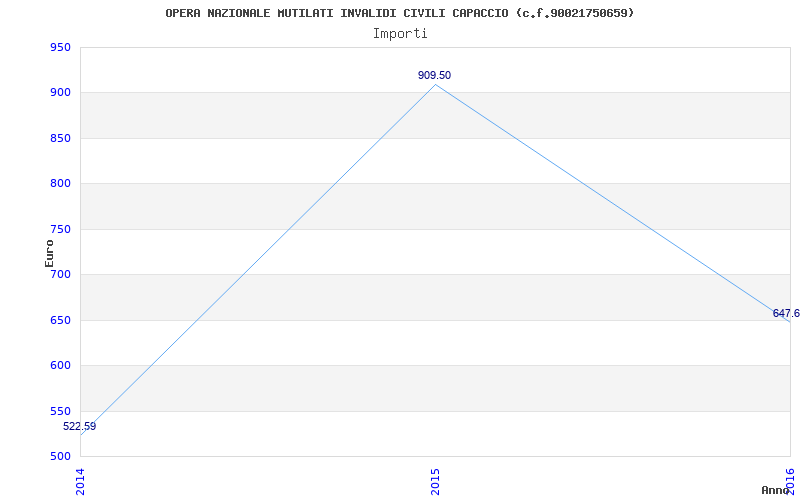The height and width of the screenshot is (500, 800).
Task: Click the 700 y-axis value
Action: (x=60, y=274)
